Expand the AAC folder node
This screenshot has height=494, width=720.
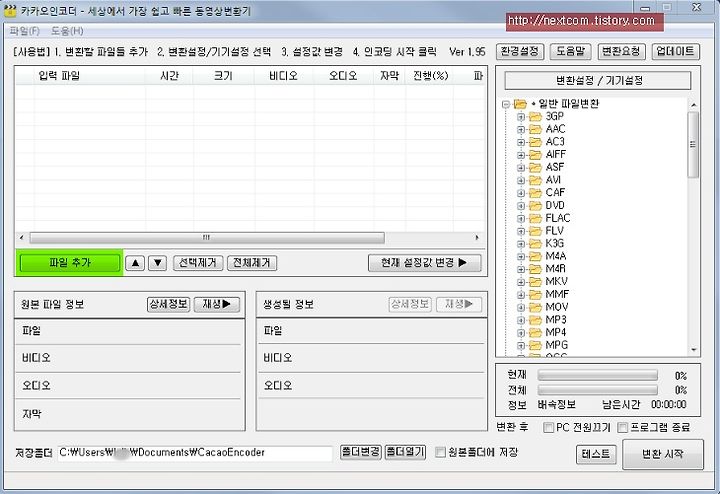click(521, 129)
